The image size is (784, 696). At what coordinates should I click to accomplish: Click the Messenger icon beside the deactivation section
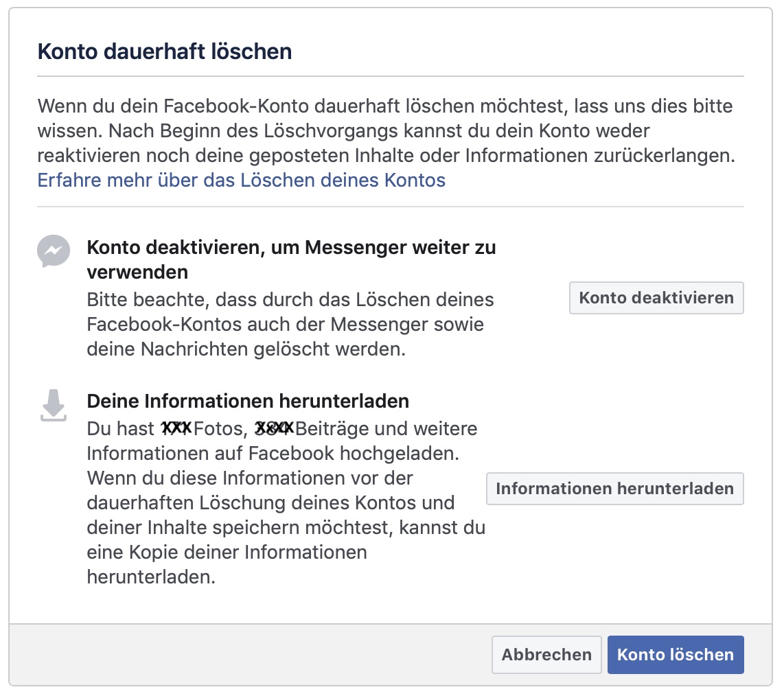(53, 251)
